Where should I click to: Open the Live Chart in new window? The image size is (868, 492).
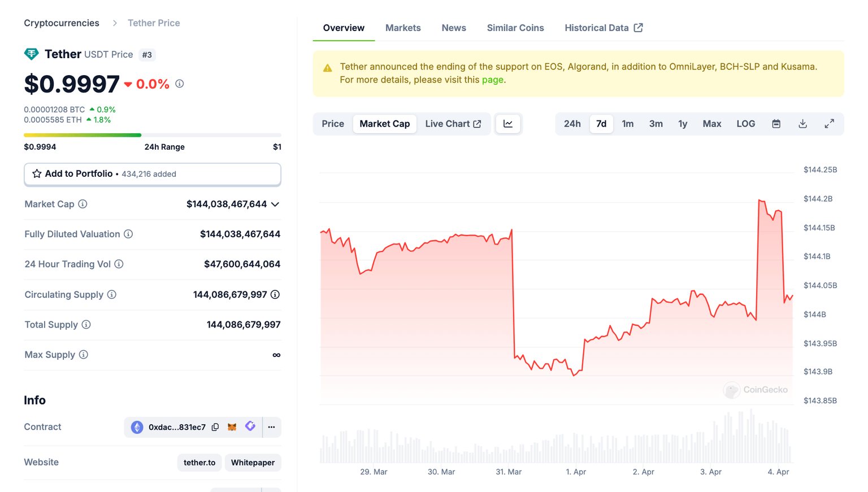pyautogui.click(x=453, y=123)
